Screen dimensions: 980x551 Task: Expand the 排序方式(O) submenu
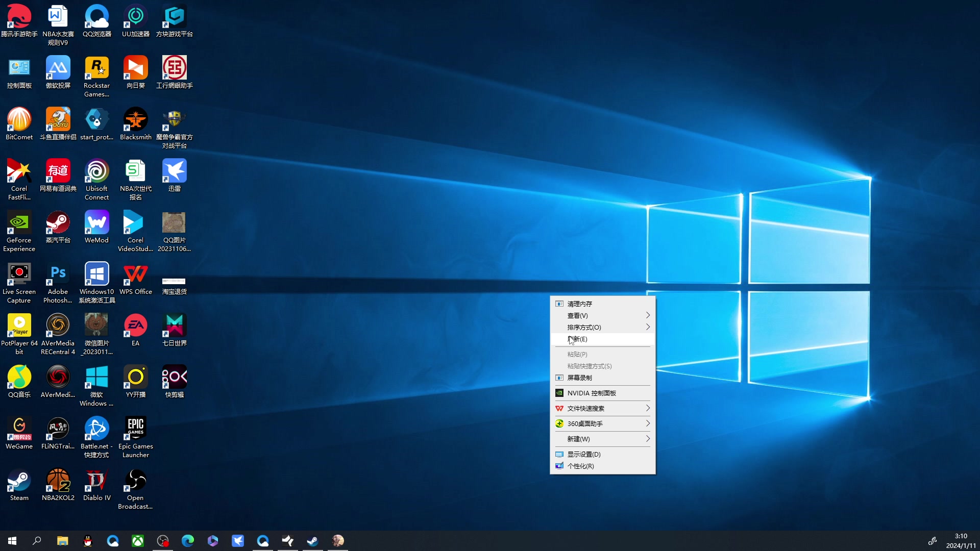point(602,327)
